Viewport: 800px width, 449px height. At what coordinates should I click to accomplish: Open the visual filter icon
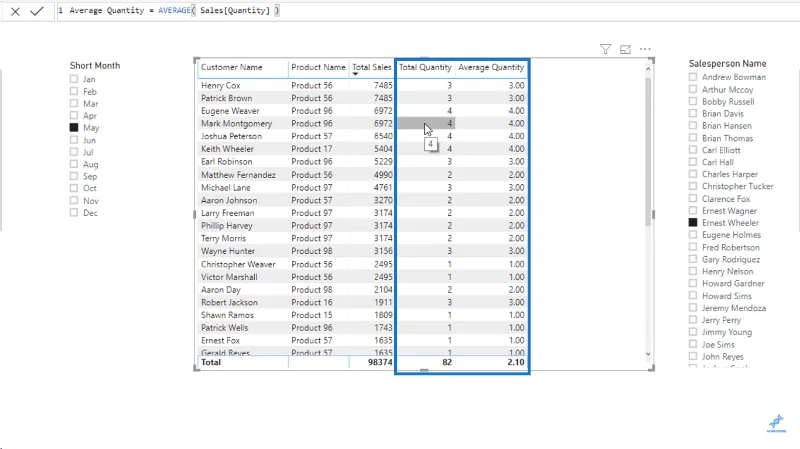[x=605, y=49]
